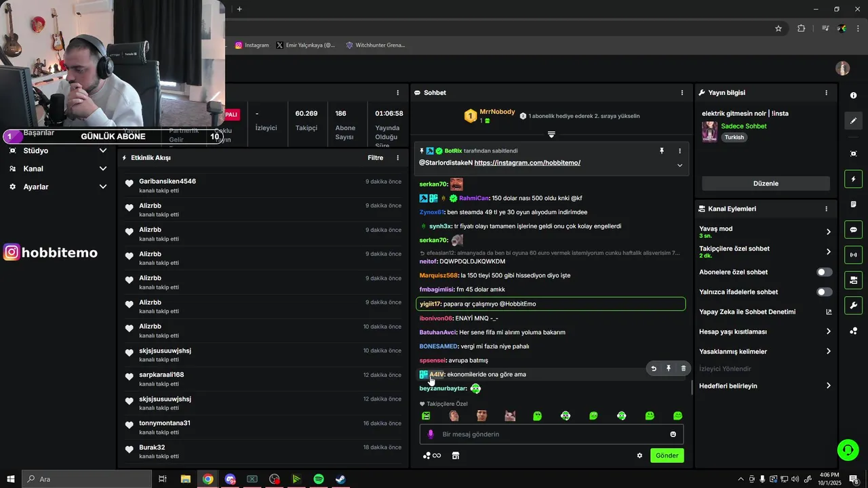Pin the A4IV chat message
The width and height of the screenshot is (868, 488).
pos(669,369)
